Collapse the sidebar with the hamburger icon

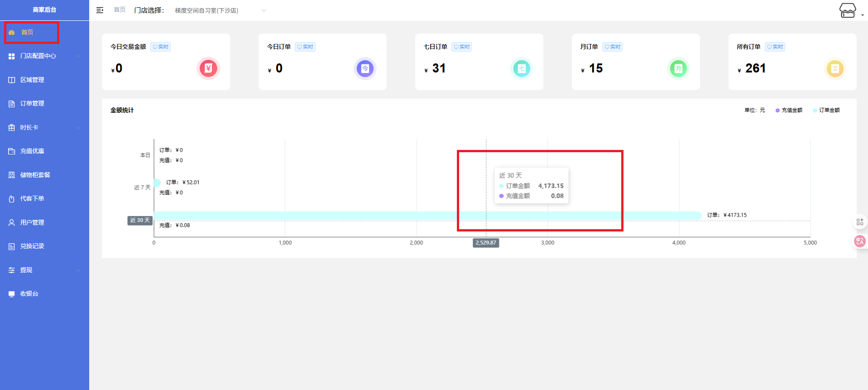[100, 10]
